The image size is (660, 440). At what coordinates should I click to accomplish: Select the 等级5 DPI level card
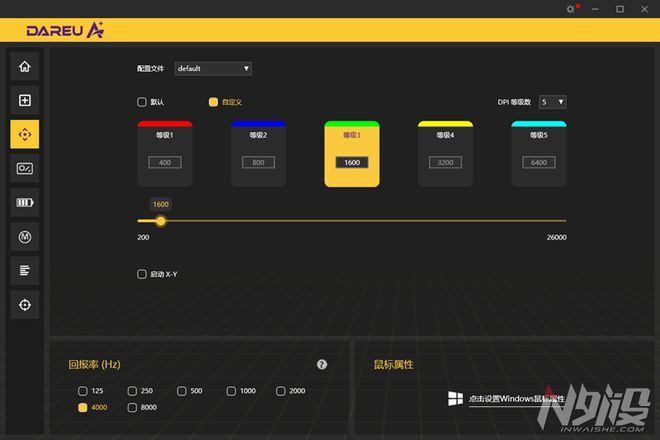click(539, 153)
